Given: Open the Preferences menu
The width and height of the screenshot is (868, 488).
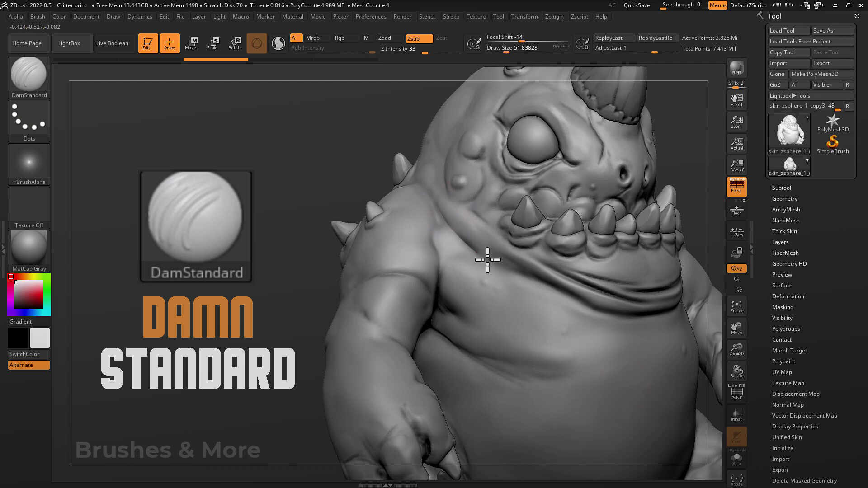Looking at the screenshot, I should click(x=371, y=17).
